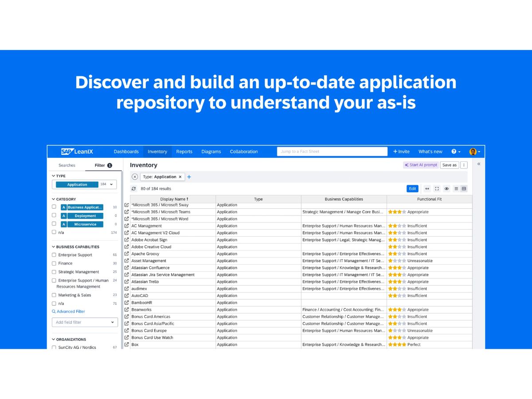Collapse the TYPE filter section

[x=54, y=176]
